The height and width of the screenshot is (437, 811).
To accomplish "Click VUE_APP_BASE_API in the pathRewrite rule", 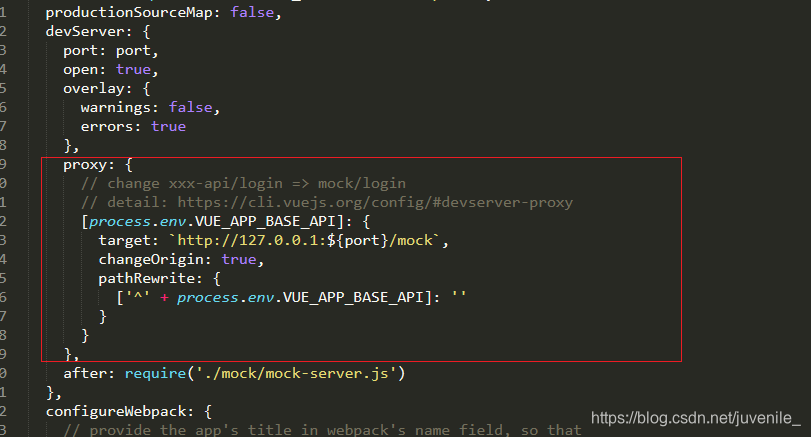I will (353, 297).
